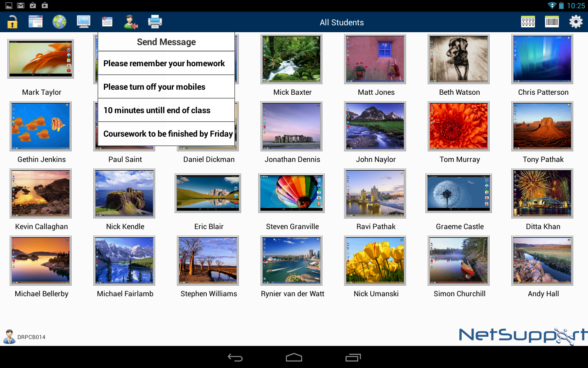Select Andy Hall's river thumbnail
588x368 pixels.
pyautogui.click(x=543, y=260)
